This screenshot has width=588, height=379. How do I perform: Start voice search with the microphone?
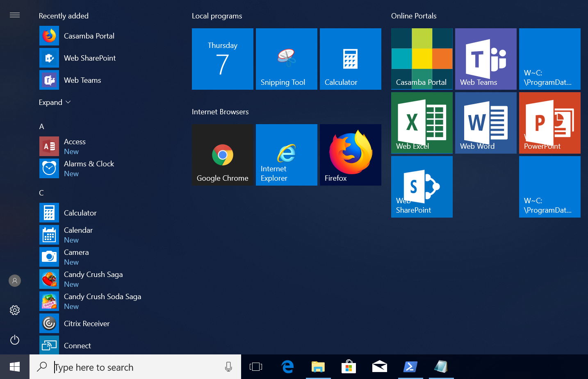coord(228,367)
